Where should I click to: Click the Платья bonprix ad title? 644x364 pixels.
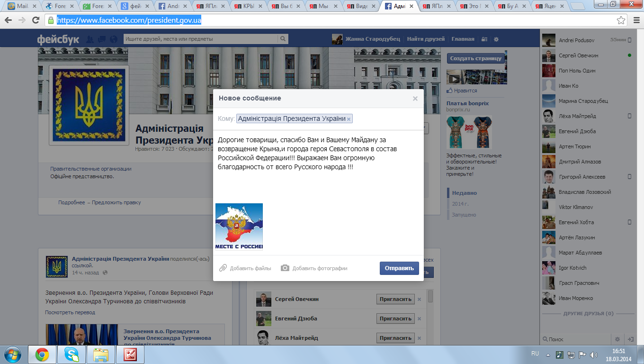point(467,103)
